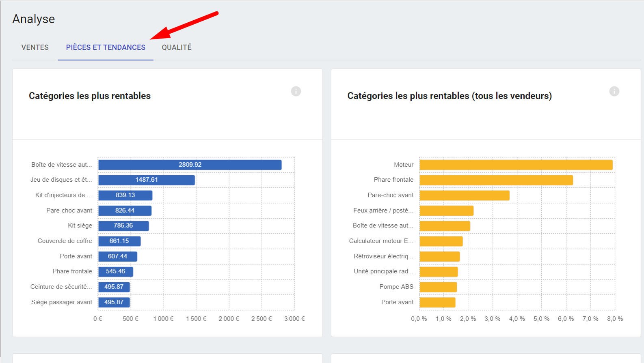Click the orange Pare-choc avant bar
This screenshot has width=644, height=363.
(x=464, y=195)
